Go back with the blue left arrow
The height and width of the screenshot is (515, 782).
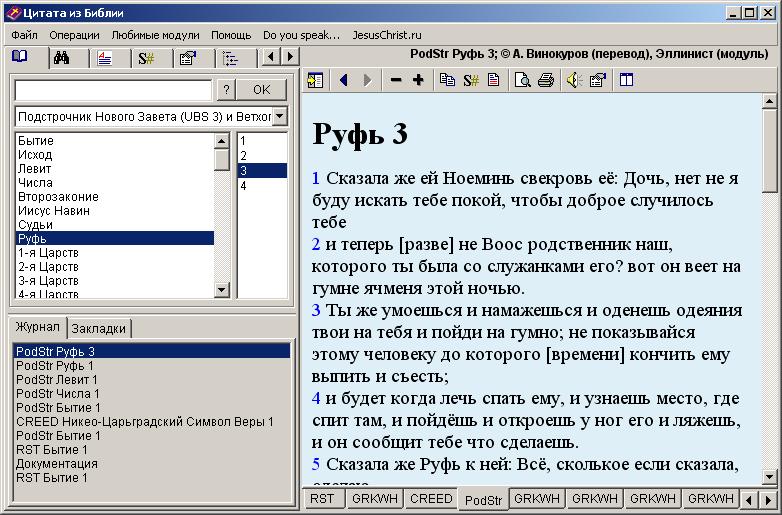[x=344, y=81]
